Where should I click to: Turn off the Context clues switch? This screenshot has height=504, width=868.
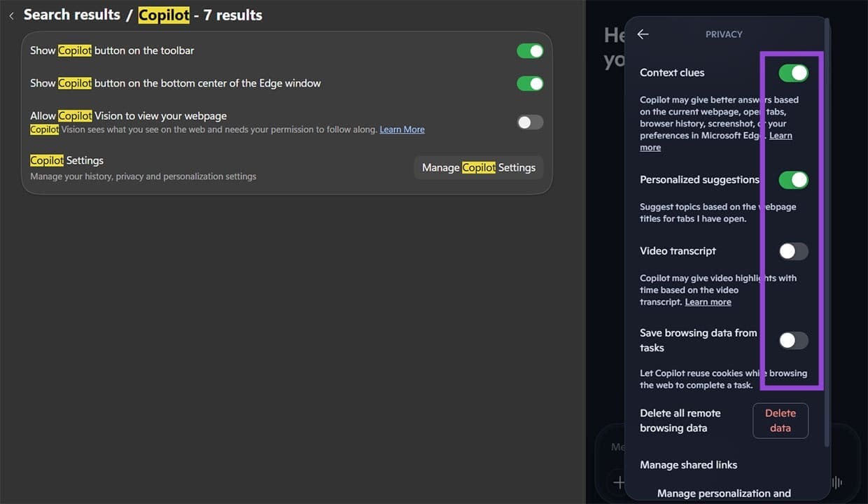(x=794, y=73)
